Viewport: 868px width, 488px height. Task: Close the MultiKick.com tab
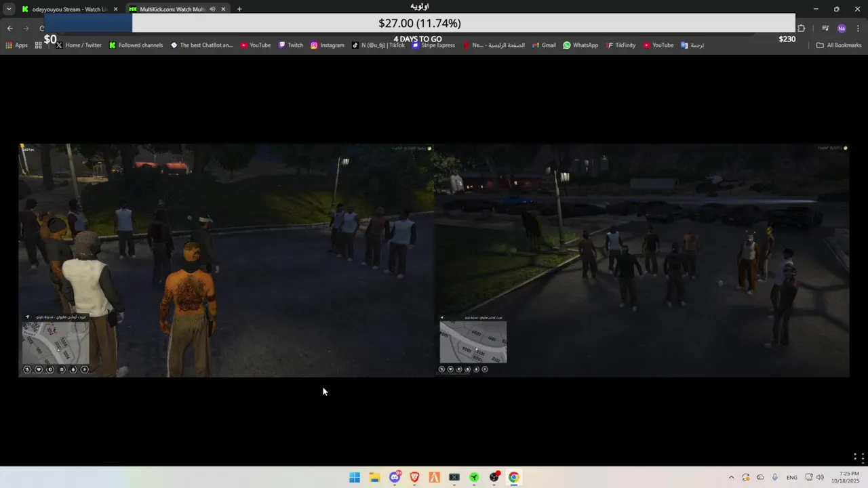point(223,9)
